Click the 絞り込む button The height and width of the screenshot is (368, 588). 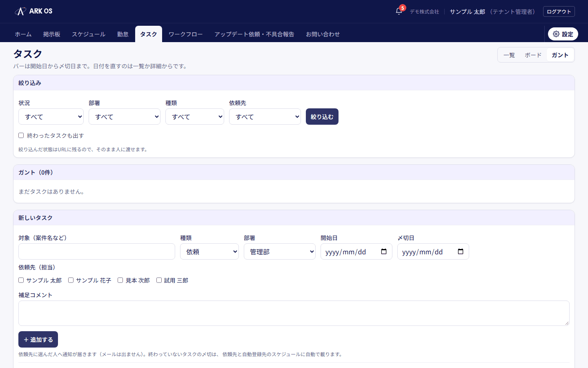(322, 117)
